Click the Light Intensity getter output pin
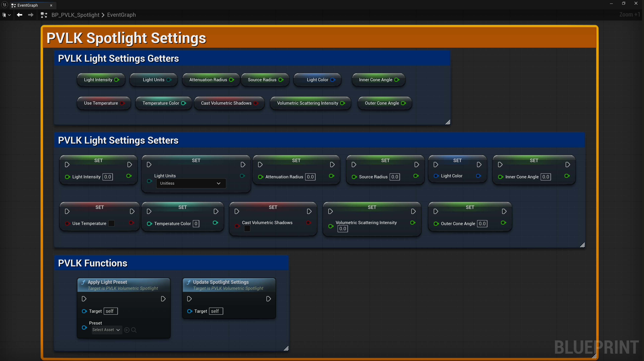Viewport: 644px width, 361px height. point(117,80)
